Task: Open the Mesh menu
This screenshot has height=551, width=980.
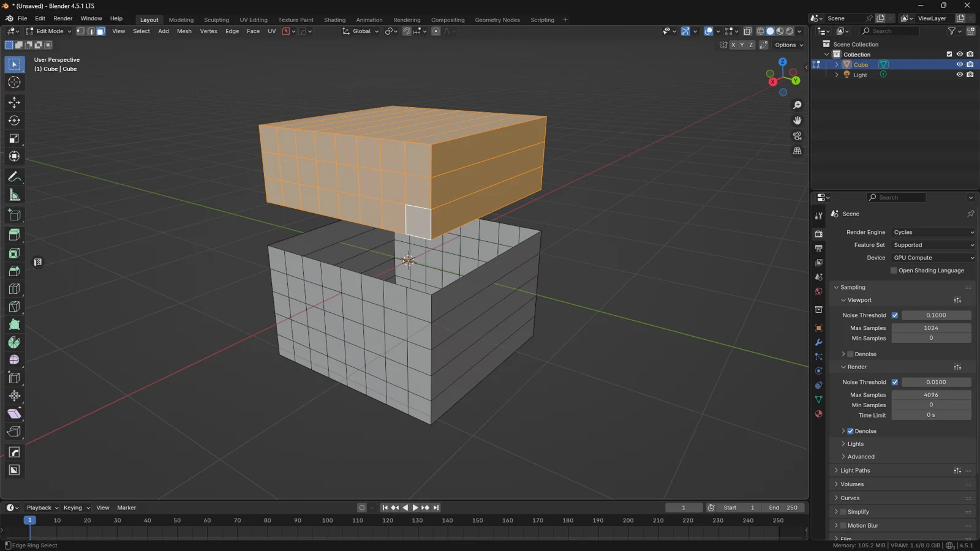Action: tap(184, 31)
